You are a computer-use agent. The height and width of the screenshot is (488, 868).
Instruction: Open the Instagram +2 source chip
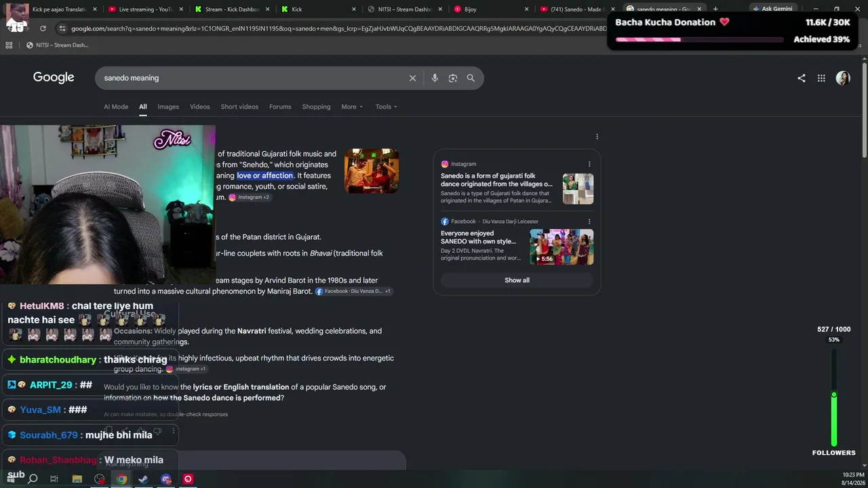(x=249, y=197)
